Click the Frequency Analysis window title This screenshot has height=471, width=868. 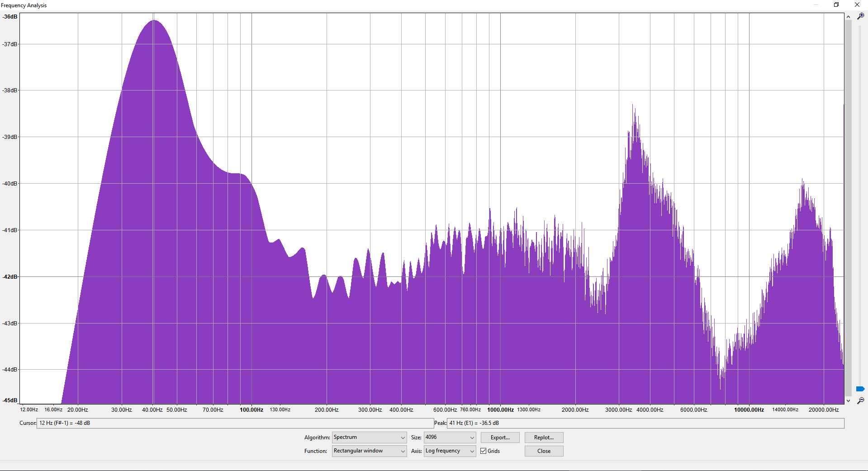click(x=24, y=5)
